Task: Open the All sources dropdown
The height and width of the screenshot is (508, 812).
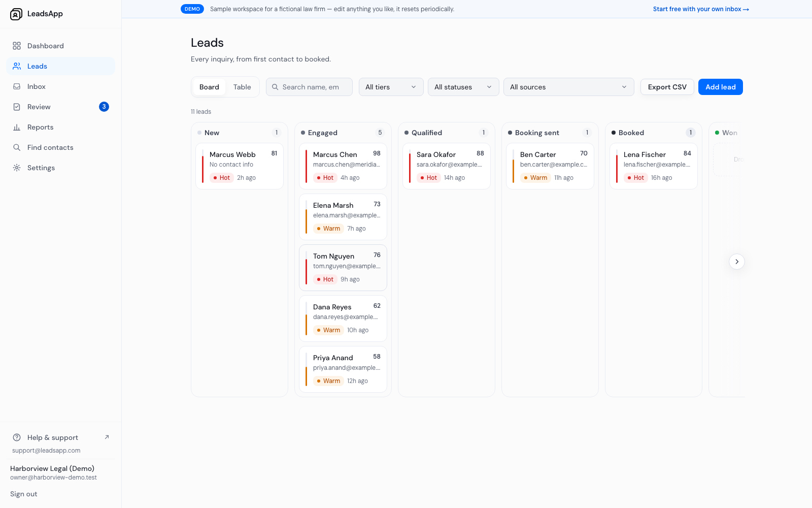Action: [x=568, y=87]
